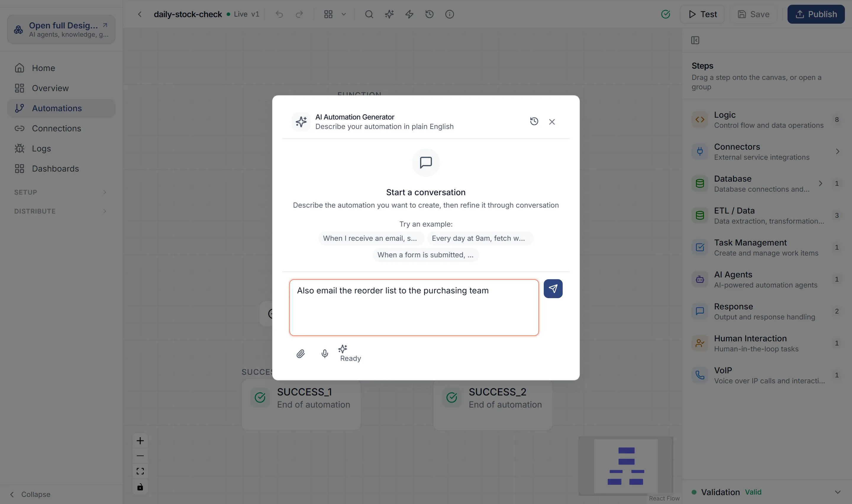Screen dimensions: 852x504
Task: Click inside the automation description text box
Action: tap(414, 308)
